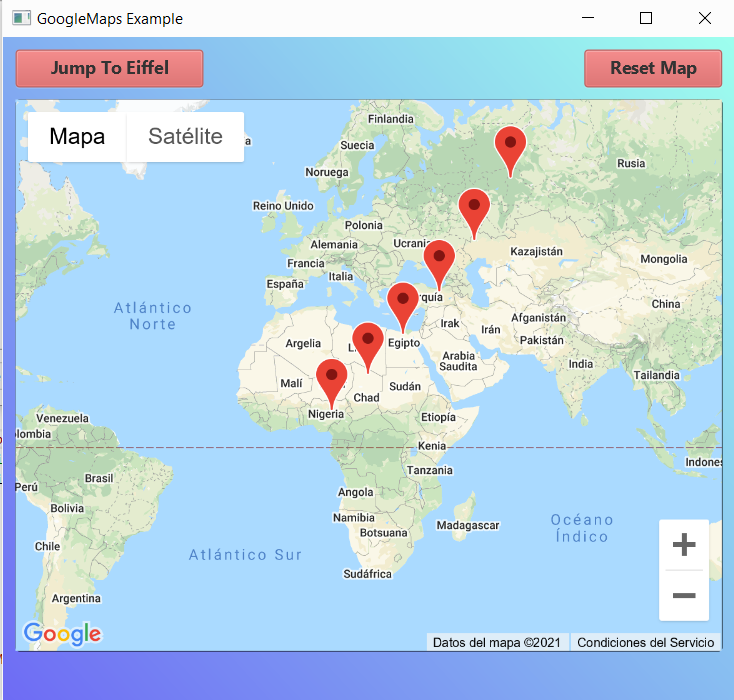Viewport: 734px width, 700px height.
Task: Click the Mongolia label on map
Action: coord(664,259)
